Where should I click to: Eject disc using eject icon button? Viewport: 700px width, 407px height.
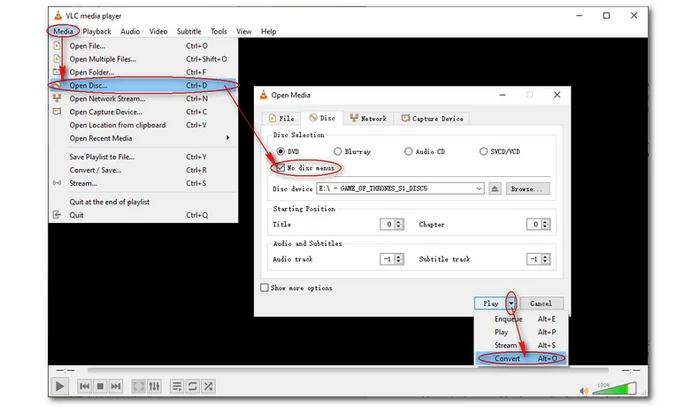tap(495, 189)
